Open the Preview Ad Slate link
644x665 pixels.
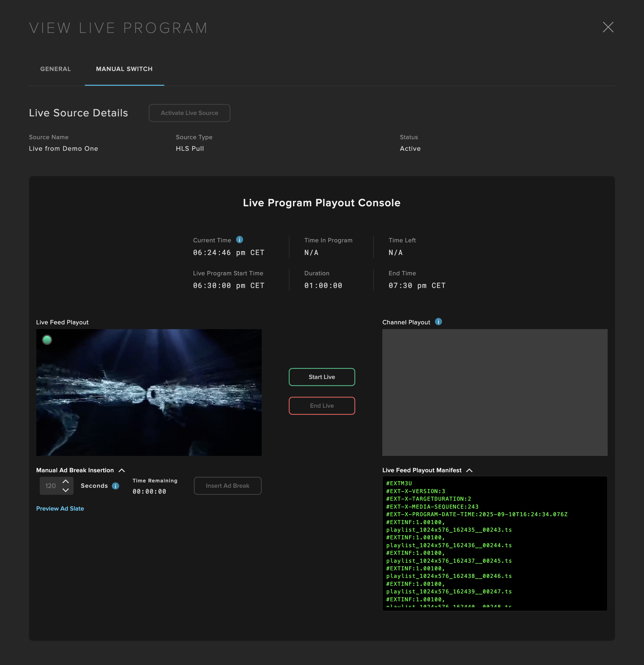point(60,509)
